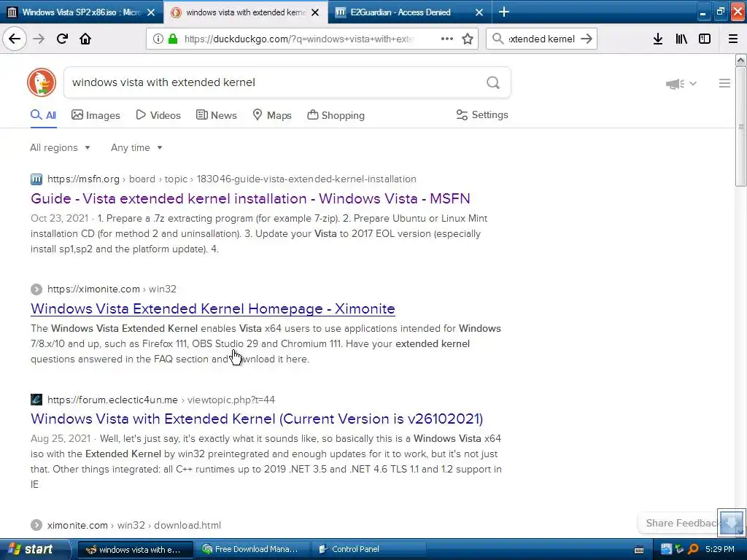Click the scroll-down arrow button near Share Feedback

(731, 522)
